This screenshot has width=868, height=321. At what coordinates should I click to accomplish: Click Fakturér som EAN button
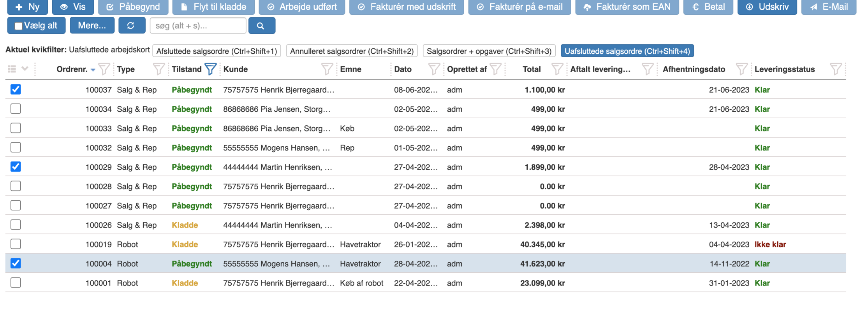coord(627,7)
